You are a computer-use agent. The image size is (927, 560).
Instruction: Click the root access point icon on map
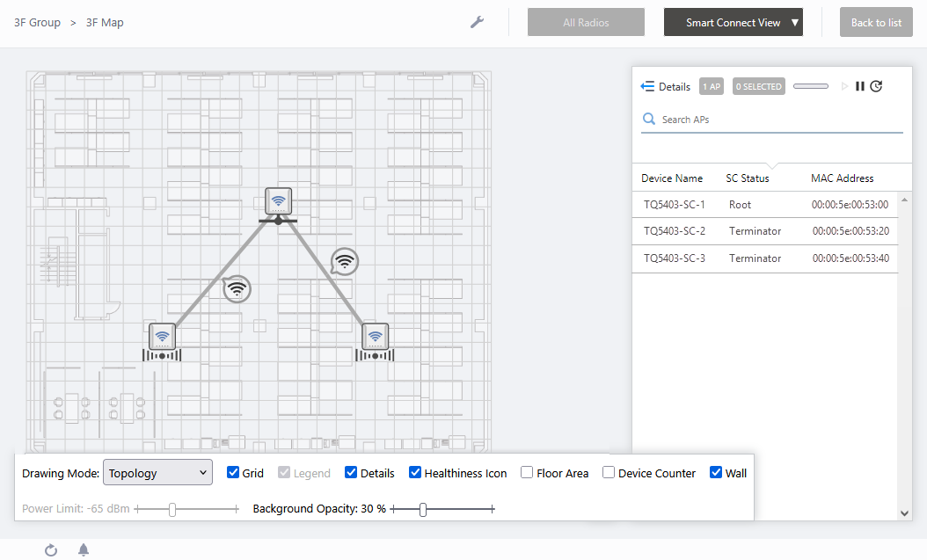[x=278, y=201]
